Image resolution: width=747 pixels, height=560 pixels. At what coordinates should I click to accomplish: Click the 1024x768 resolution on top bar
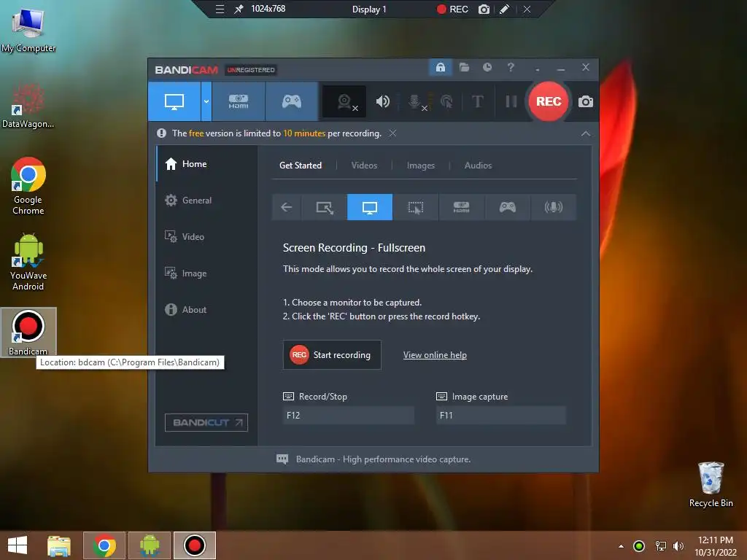(268, 9)
